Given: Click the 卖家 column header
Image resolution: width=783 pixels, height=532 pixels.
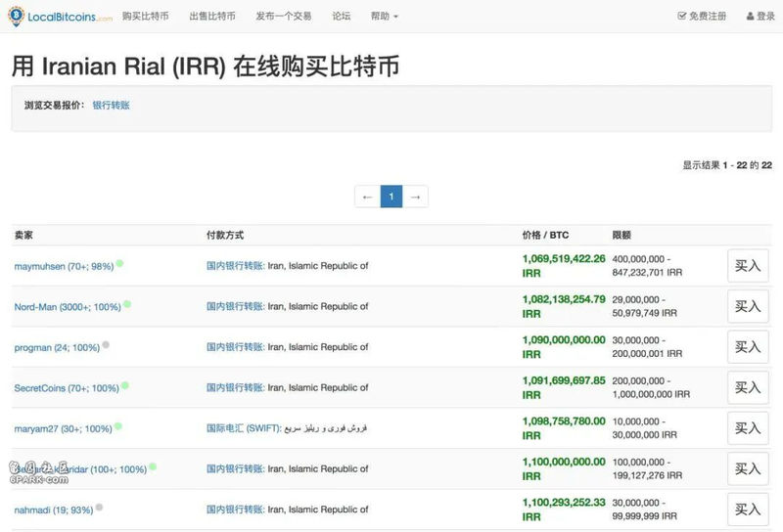Looking at the screenshot, I should 23,235.
